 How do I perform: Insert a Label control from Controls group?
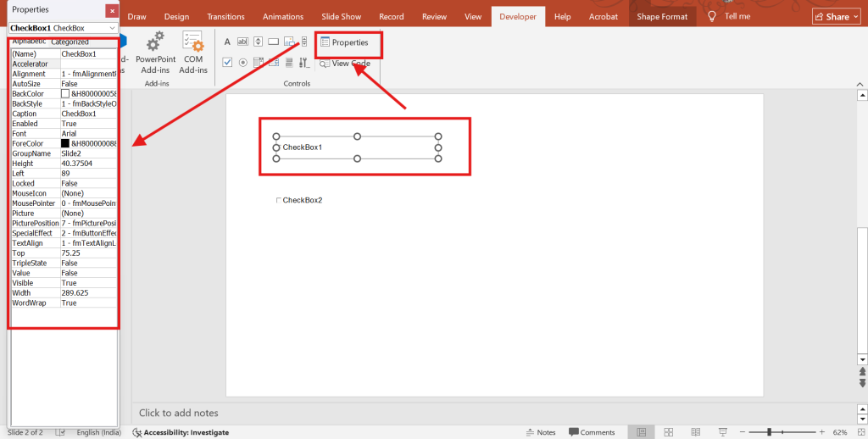coord(227,42)
